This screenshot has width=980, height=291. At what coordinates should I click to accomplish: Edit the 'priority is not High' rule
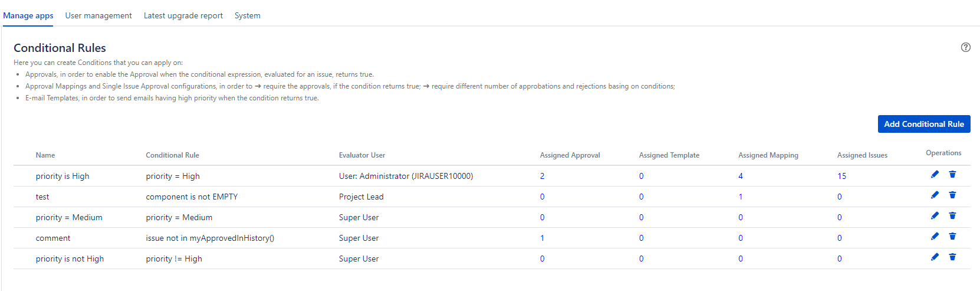point(935,257)
